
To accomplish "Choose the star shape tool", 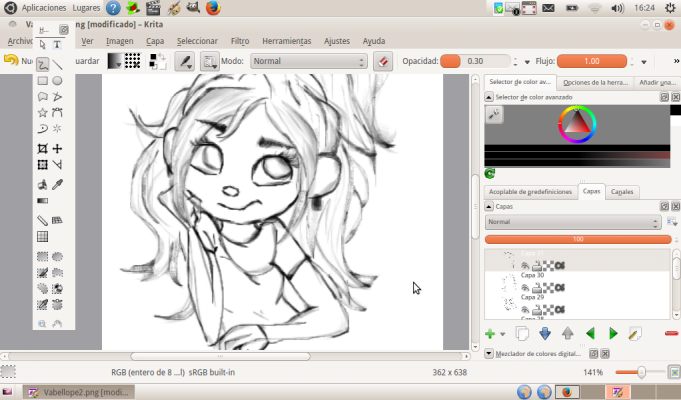I will click(43, 112).
